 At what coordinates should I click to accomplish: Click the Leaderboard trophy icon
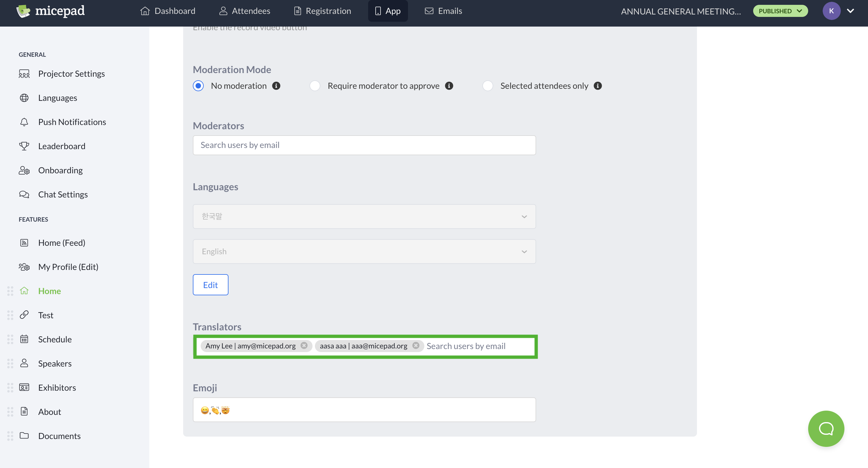[24, 146]
